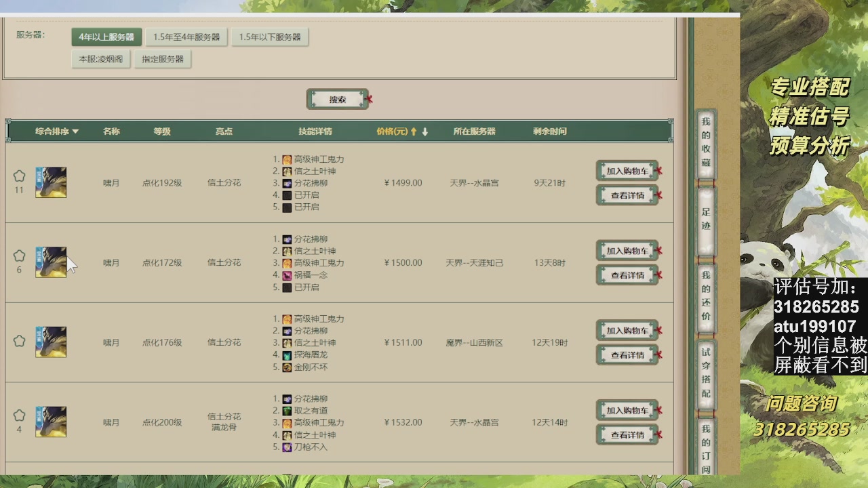Click 高级神工鬼力 icon in the ¥1532.00 row
Screen dimensions: 868x488
pos(287,423)
